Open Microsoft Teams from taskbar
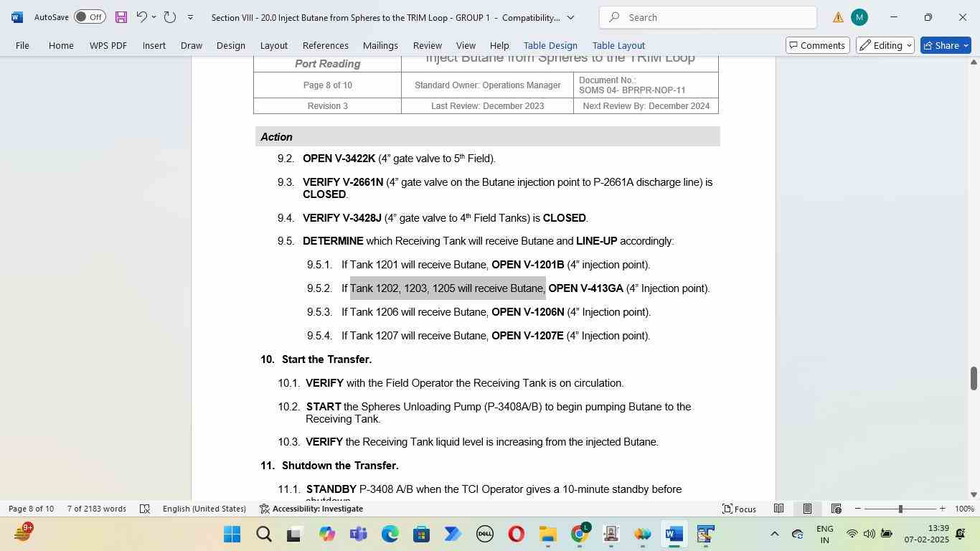 point(358,534)
